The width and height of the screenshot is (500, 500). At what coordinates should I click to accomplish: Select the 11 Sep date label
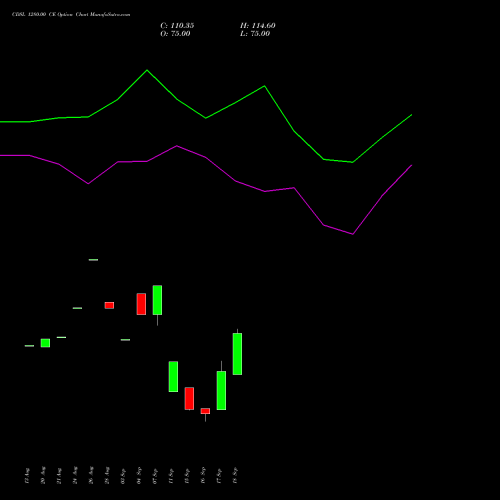click(171, 476)
